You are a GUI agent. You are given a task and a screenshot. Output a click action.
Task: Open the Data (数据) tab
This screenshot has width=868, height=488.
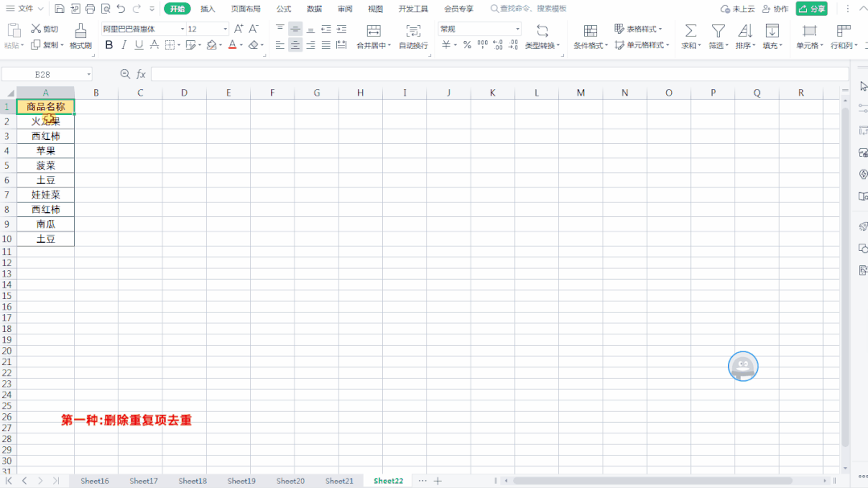click(315, 9)
